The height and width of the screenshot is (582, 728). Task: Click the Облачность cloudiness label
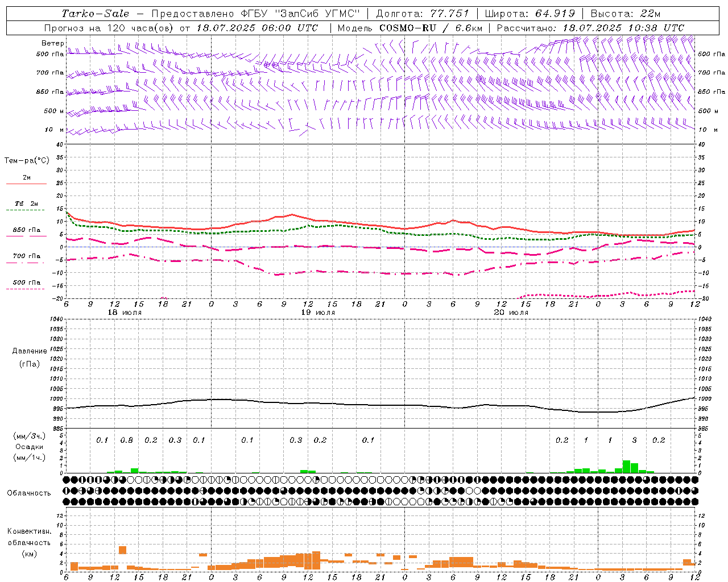pos(29,493)
